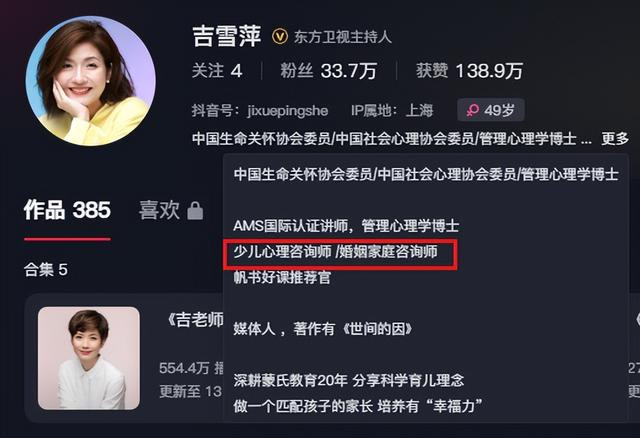Click the 获赞 138.9万 likes count
Image resolution: width=640 pixels, height=438 pixels.
pos(469,71)
